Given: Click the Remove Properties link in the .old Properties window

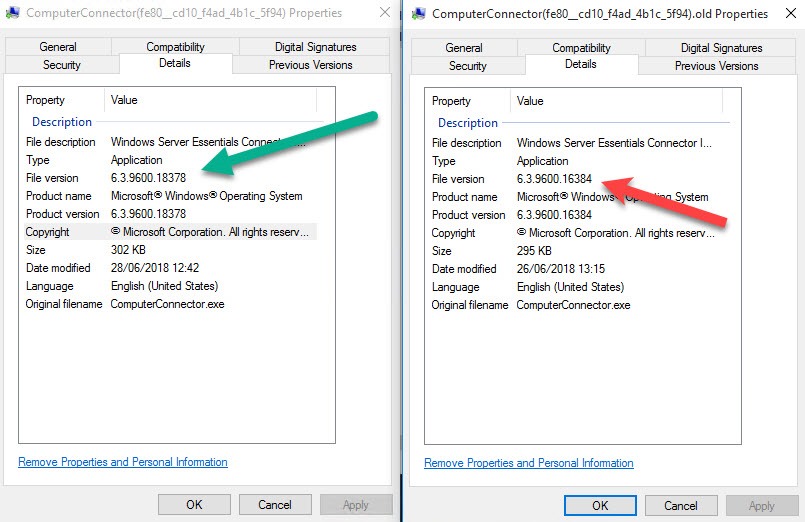Looking at the screenshot, I should [x=528, y=463].
